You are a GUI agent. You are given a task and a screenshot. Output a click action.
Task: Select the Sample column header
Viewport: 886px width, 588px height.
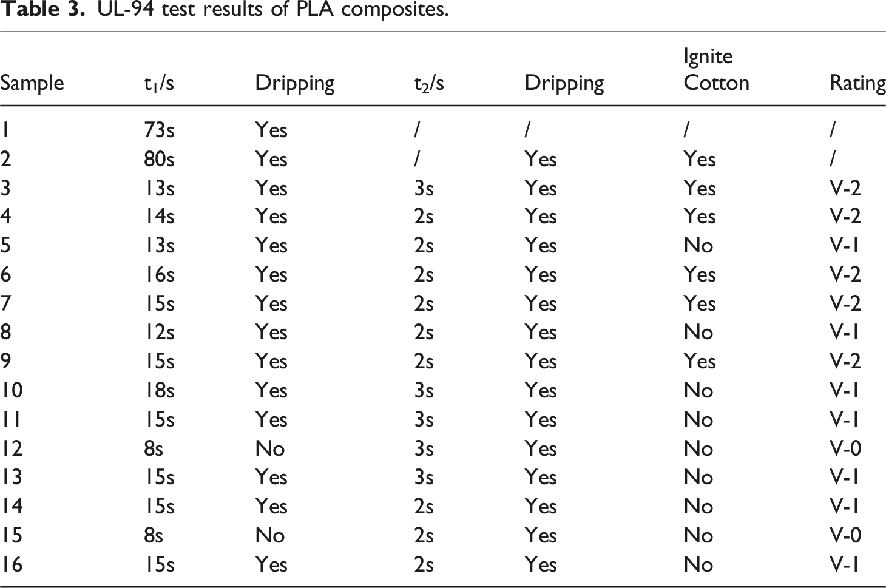point(32,83)
